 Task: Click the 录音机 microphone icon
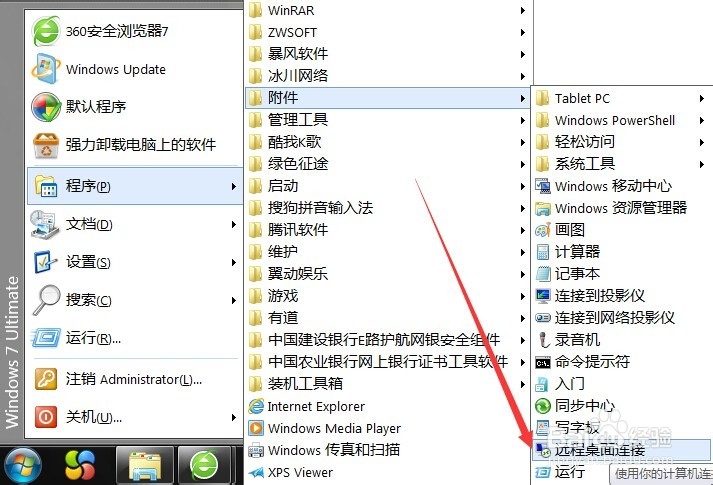point(542,340)
